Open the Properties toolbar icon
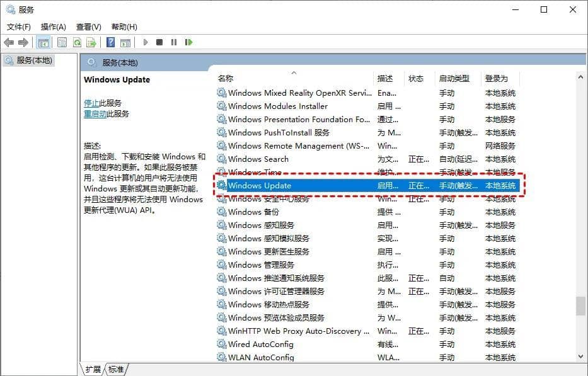This screenshot has width=588, height=376. 62,42
